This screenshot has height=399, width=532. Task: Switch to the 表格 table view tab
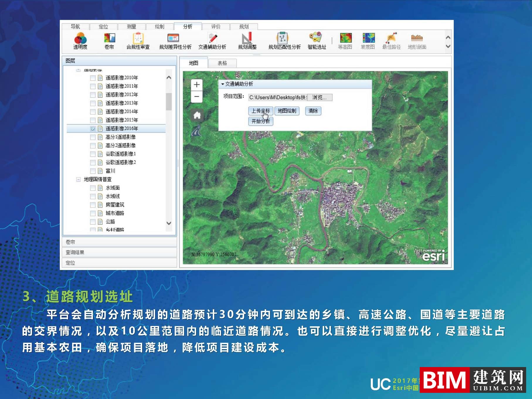tap(223, 63)
